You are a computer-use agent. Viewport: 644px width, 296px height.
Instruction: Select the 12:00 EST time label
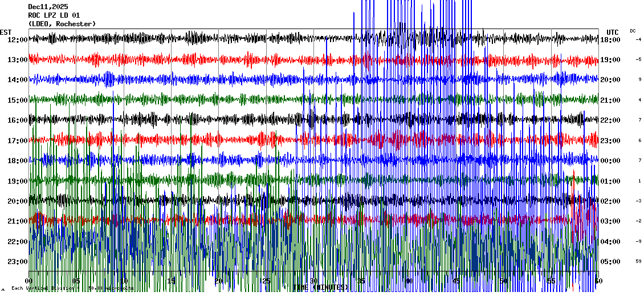pyautogui.click(x=17, y=40)
